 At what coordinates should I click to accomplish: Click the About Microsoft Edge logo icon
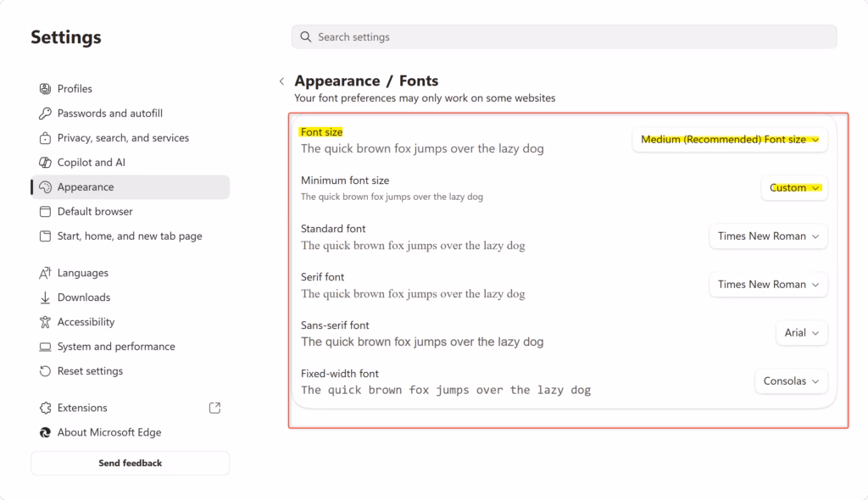tap(45, 432)
